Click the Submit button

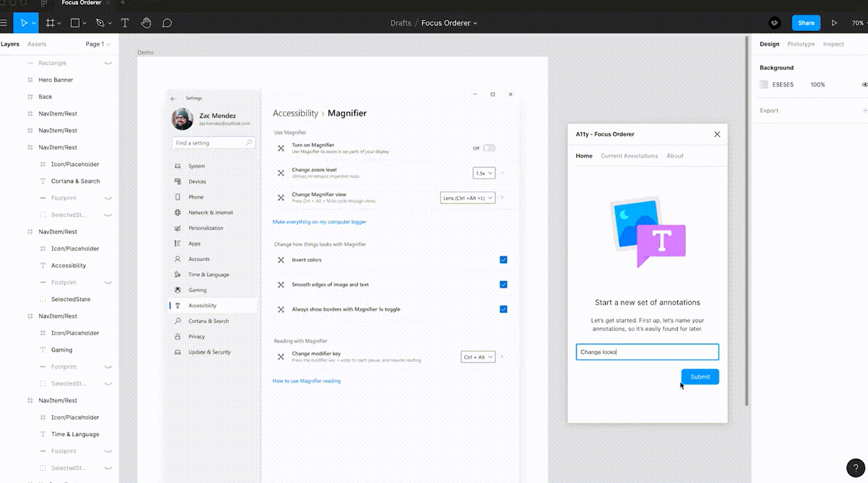pos(700,377)
